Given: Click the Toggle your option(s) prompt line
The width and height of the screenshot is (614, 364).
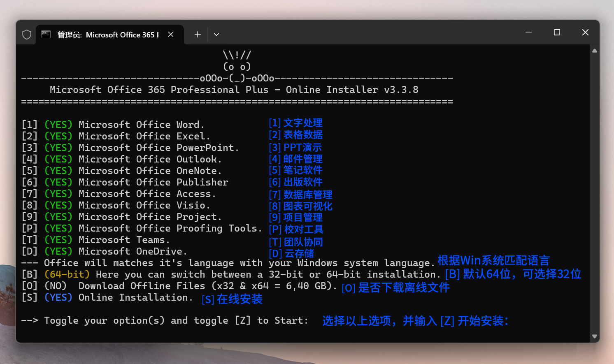Looking at the screenshot, I should [x=165, y=320].
